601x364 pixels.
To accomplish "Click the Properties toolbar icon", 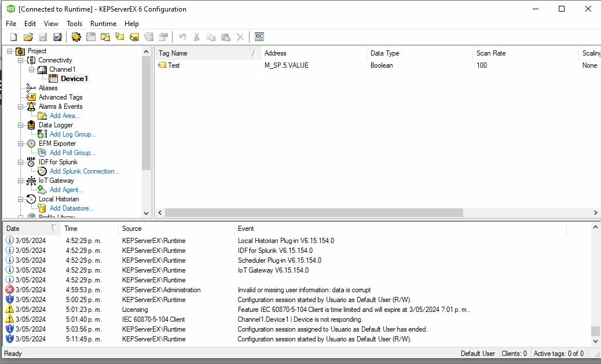I will (x=163, y=37).
